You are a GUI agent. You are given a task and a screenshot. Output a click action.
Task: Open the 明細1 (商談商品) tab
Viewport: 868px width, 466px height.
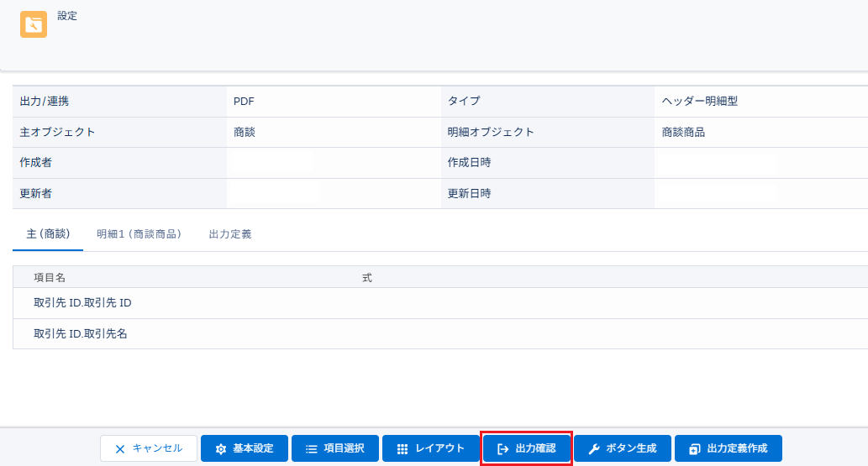click(x=139, y=234)
